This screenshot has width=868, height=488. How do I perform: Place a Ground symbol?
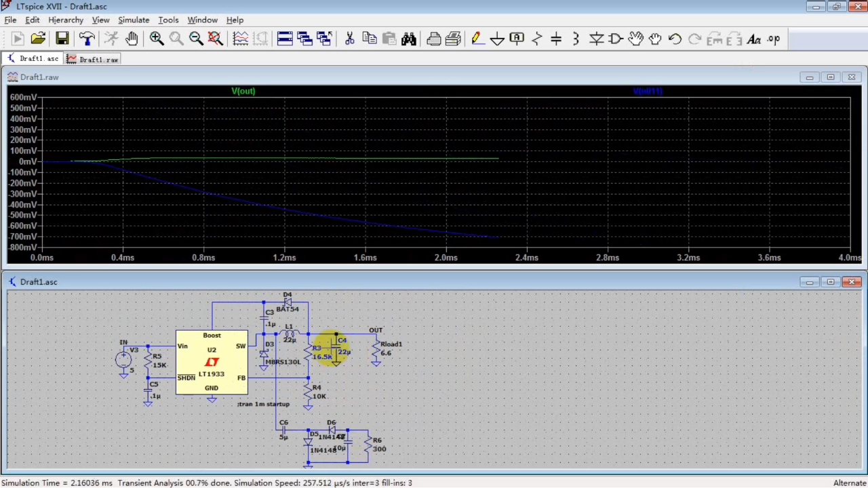(497, 39)
